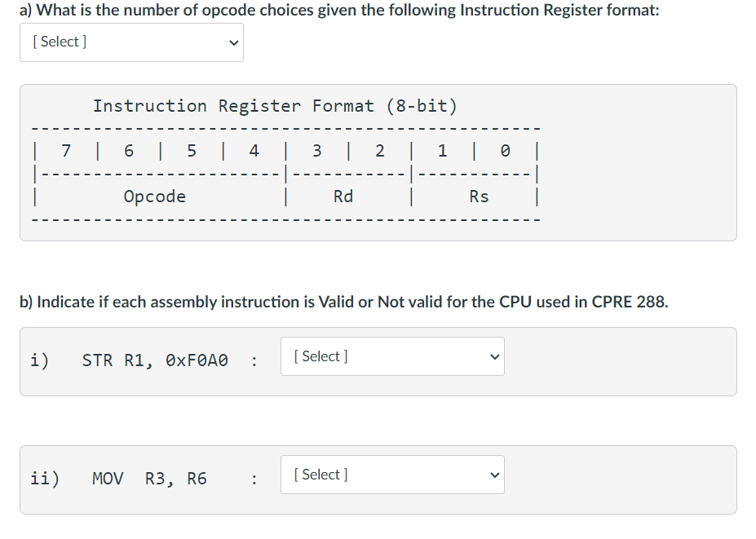The image size is (756, 539).
Task: Click the Instruction Register Format (8-bit) heading
Action: pyautogui.click(x=274, y=106)
